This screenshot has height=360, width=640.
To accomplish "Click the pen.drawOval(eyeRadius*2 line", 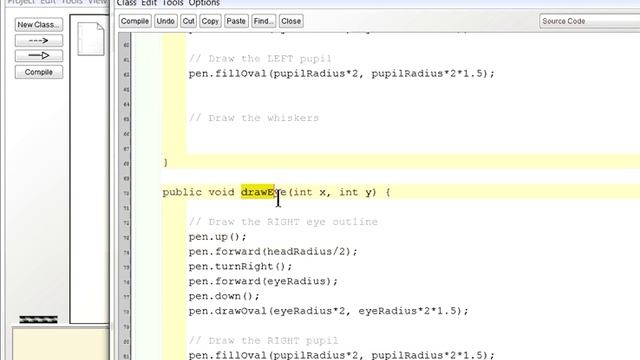I will [329, 311].
